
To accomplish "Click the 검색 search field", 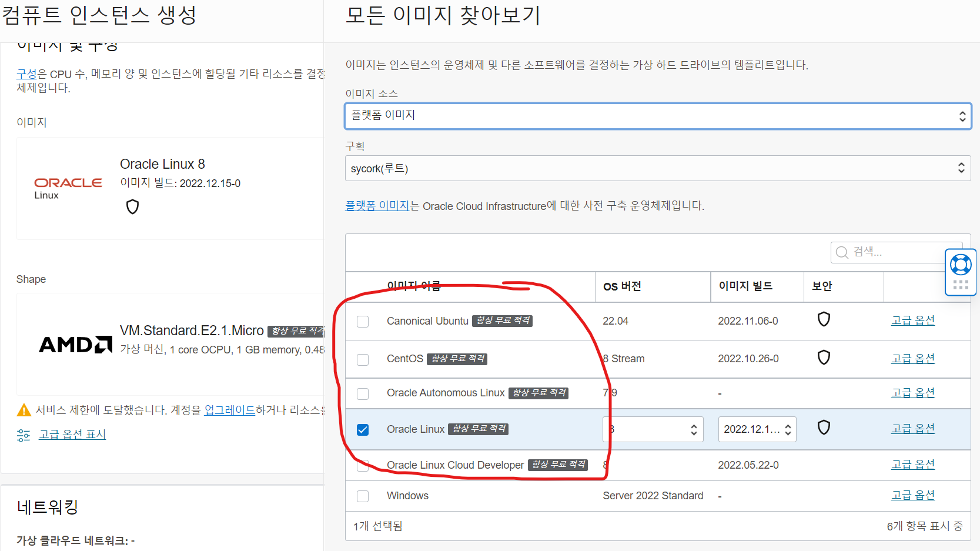I will tap(897, 252).
